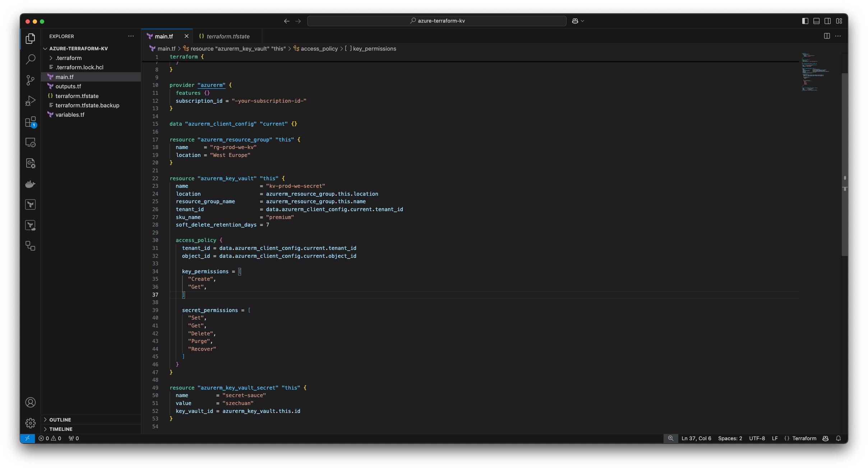This screenshot has height=470, width=868.
Task: Click the Accounts icon in activity bar
Action: (x=31, y=402)
